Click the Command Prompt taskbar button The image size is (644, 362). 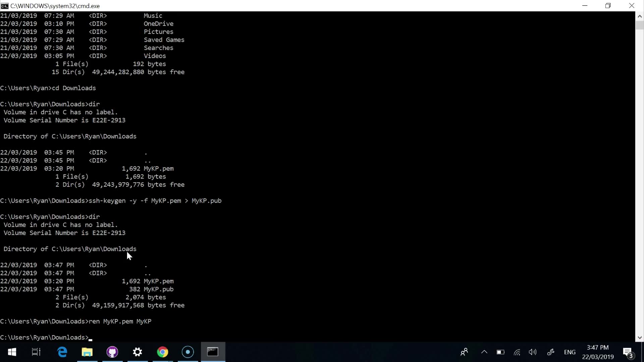coord(213,352)
